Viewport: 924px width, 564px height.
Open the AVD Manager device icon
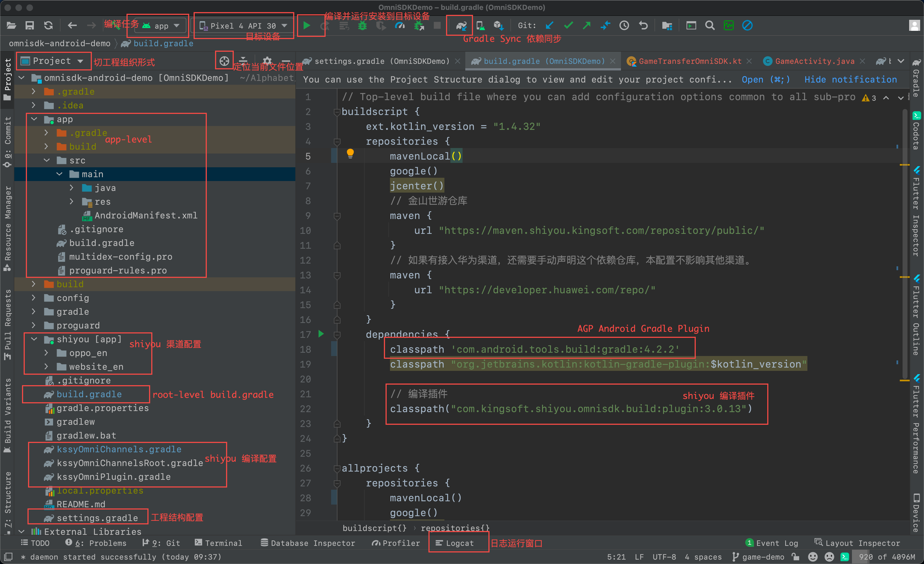click(480, 26)
